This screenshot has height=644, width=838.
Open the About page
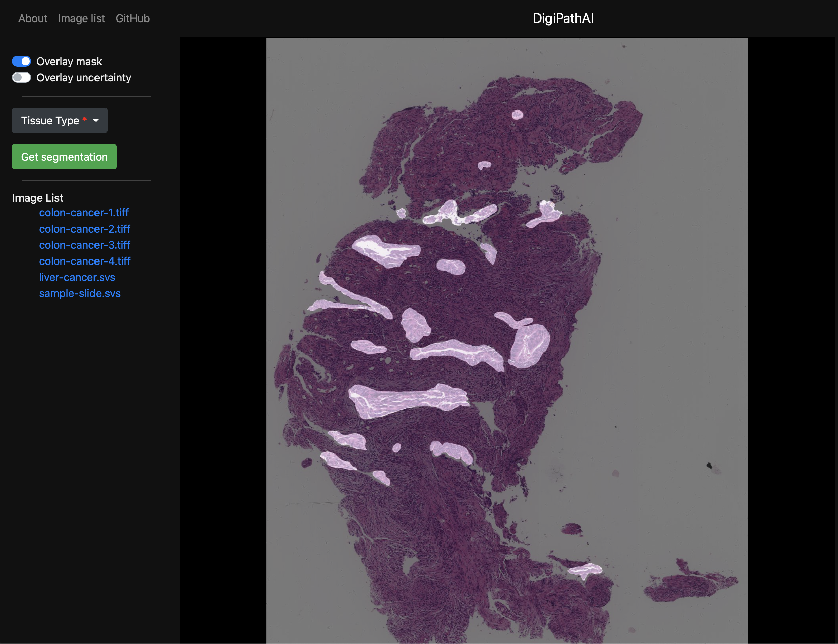pos(33,18)
